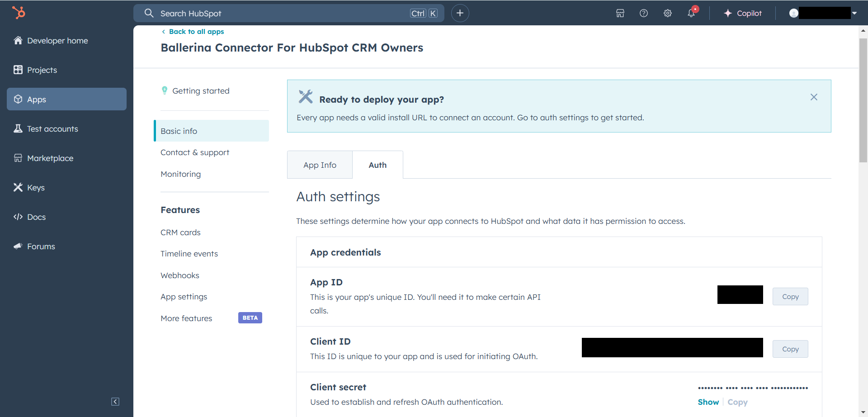868x417 pixels.
Task: Open the help question mark icon
Action: click(x=644, y=13)
